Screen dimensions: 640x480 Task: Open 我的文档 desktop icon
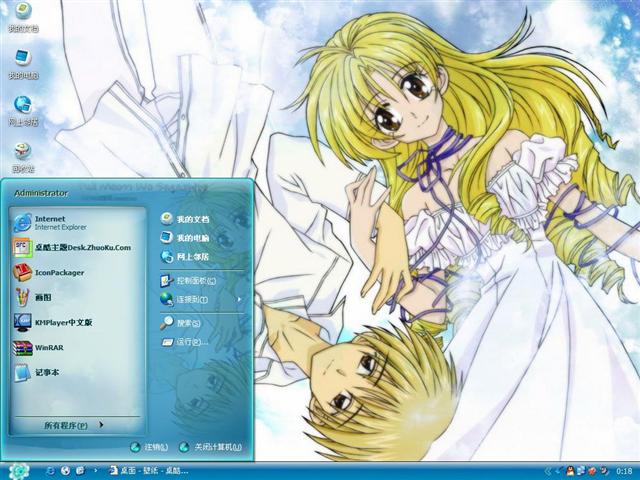[23, 16]
